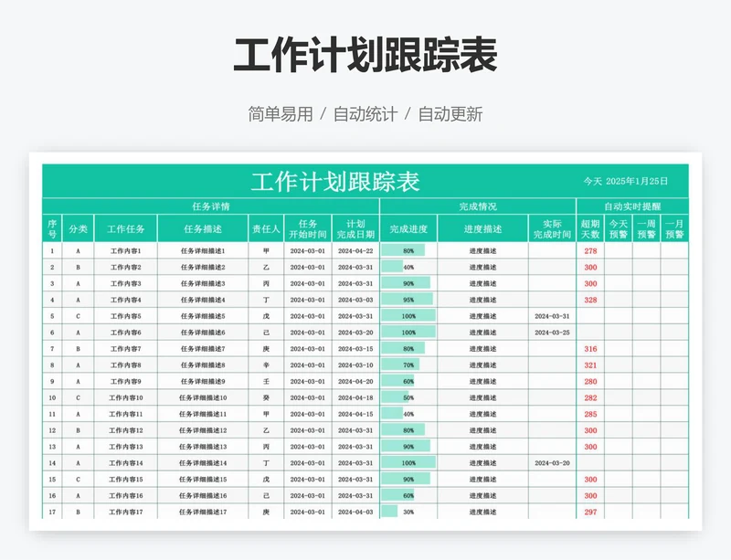Click planned date 2024-04-03
Image resolution: width=731 pixels, height=560 pixels.
[355, 512]
